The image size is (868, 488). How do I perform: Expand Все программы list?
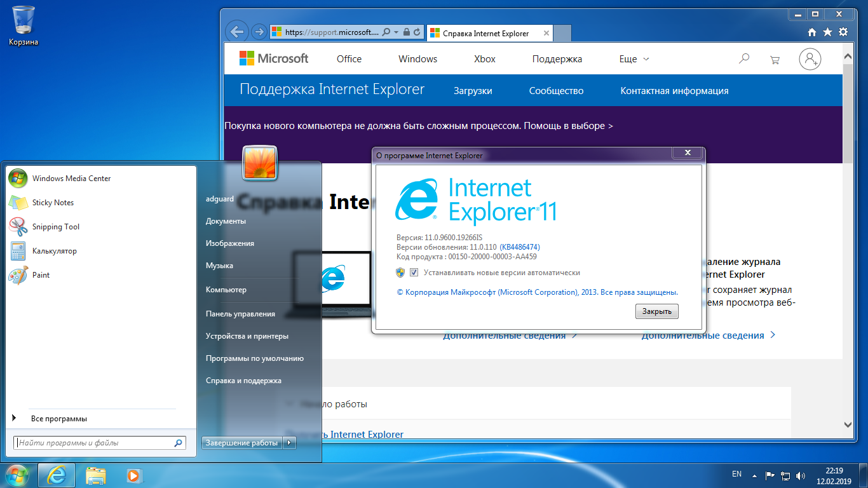click(x=59, y=419)
